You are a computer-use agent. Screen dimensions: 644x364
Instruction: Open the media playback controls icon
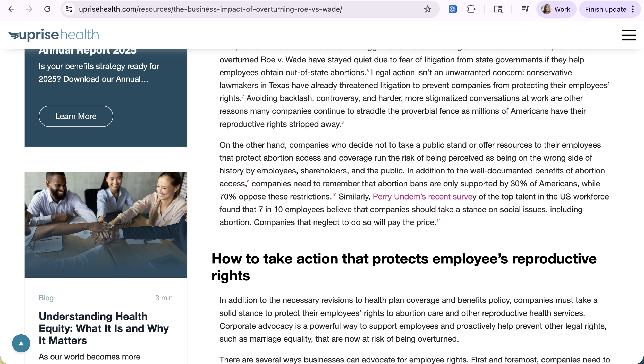click(x=525, y=9)
